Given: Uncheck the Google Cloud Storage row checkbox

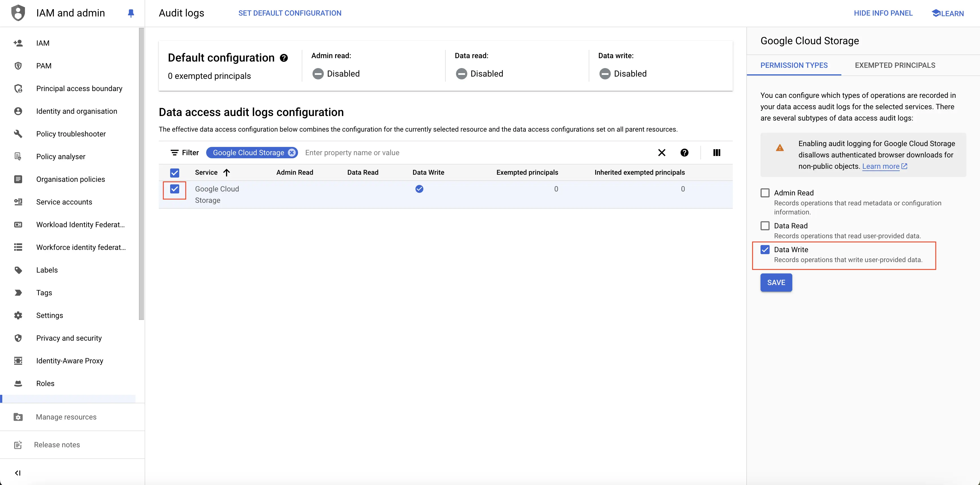Looking at the screenshot, I should (x=174, y=189).
